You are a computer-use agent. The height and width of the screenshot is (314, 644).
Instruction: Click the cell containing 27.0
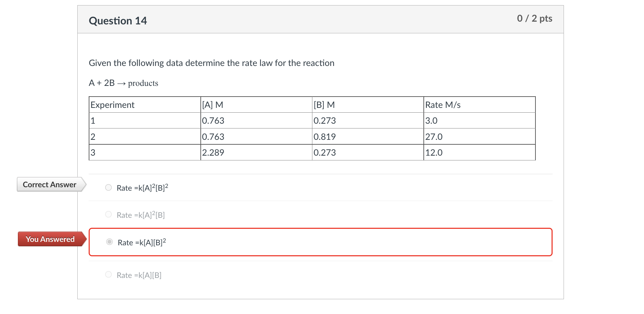(434, 136)
